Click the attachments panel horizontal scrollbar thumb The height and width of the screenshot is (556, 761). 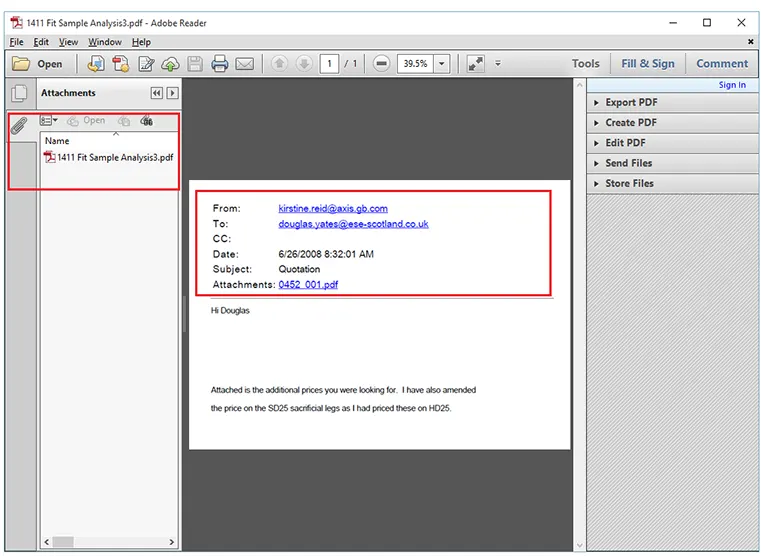[63, 542]
